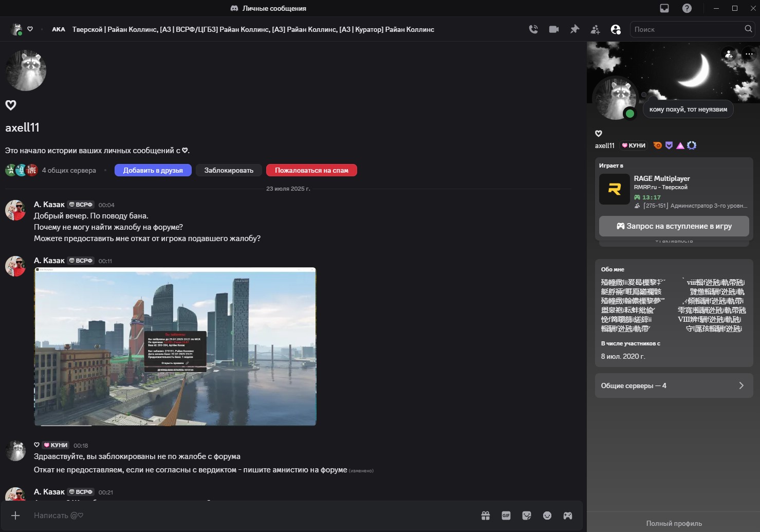The image size is (760, 532).
Task: Open the attached game screenshot image
Action: click(x=175, y=346)
